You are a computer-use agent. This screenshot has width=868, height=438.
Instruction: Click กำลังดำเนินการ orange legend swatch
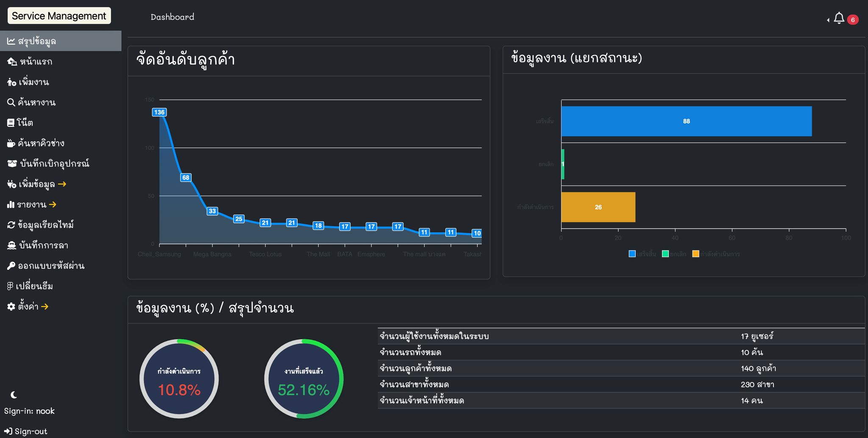(x=696, y=254)
